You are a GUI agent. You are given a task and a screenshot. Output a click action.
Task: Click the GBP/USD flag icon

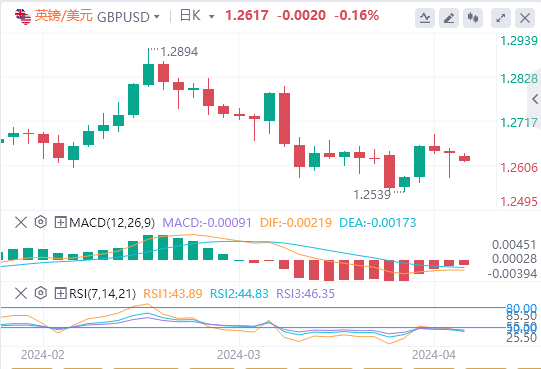[23, 17]
